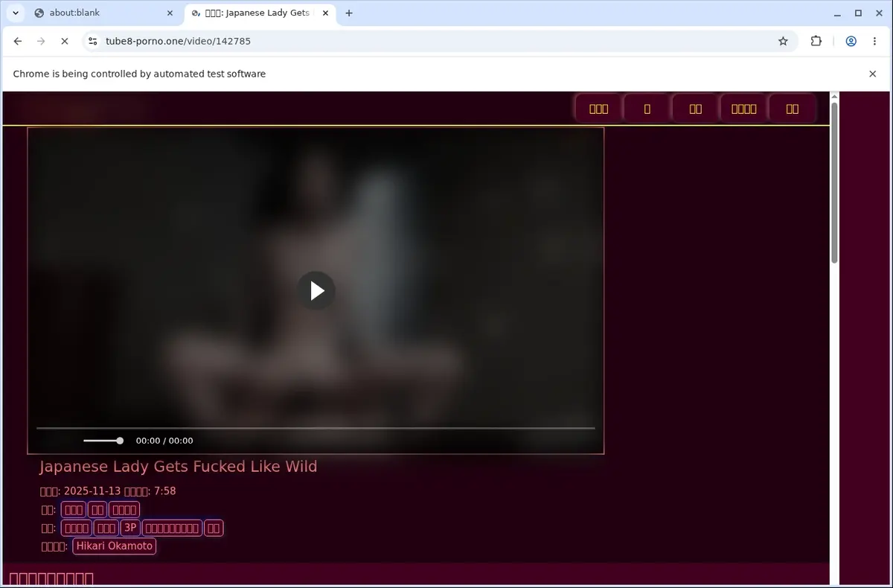Maximize the Chrome window
Image resolution: width=893 pixels, height=588 pixels.
[x=858, y=13]
